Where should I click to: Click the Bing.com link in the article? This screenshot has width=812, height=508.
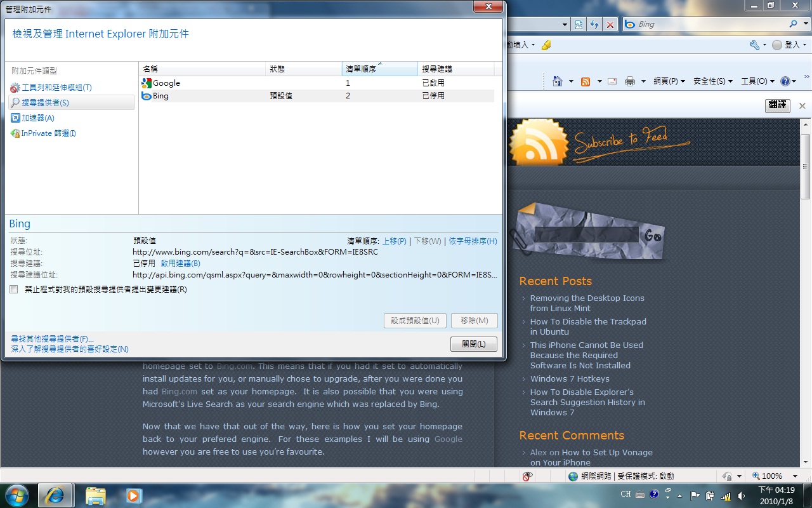tap(235, 366)
